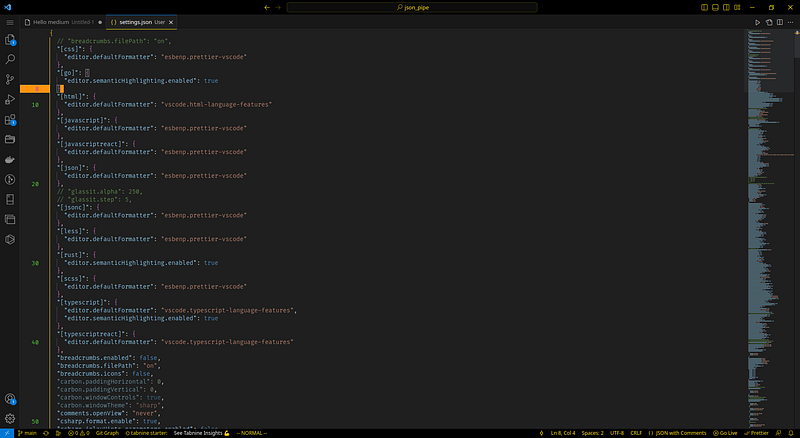Click the -- NORMAL -- Vim mode indicator

(x=252, y=433)
